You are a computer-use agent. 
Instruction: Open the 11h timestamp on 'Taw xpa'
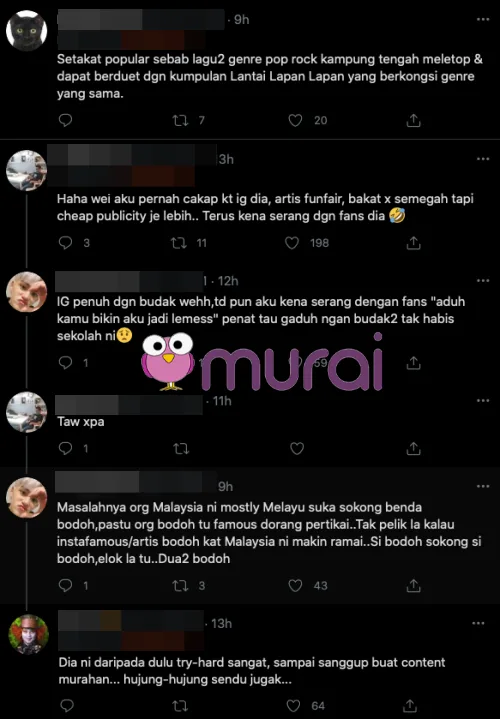(x=222, y=401)
